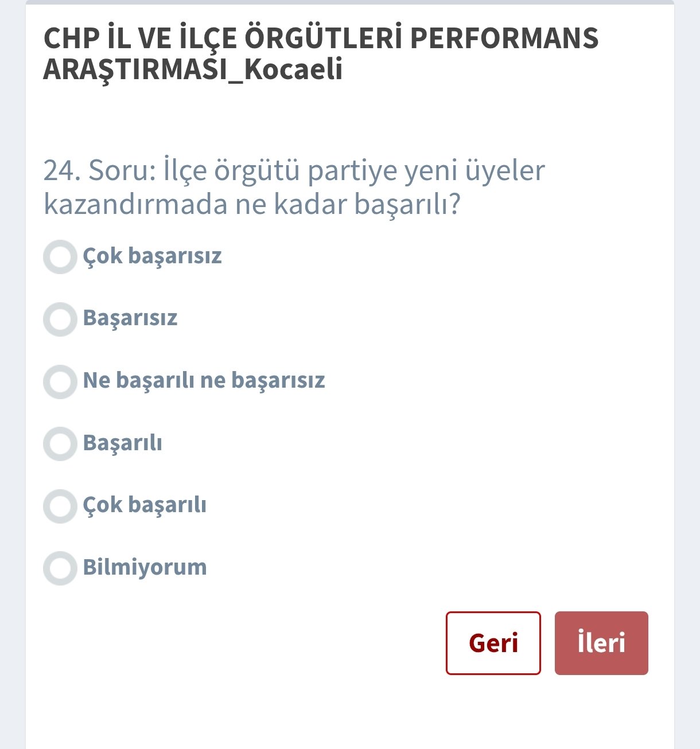Select the 'Çok başarılı' radio circle
Screen dimensions: 700x749
[x=60, y=506]
